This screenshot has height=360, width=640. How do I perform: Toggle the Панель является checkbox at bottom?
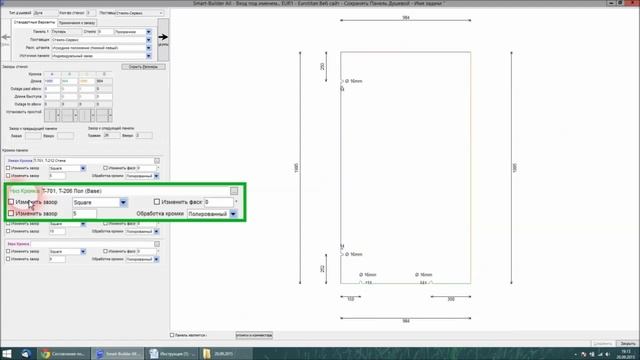click(172, 335)
